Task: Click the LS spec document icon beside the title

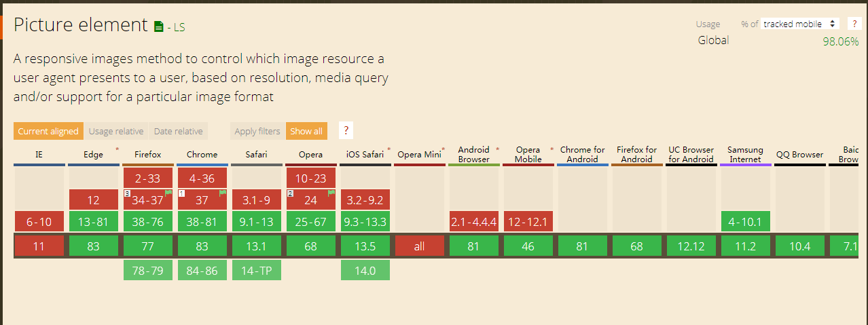Action: (158, 27)
